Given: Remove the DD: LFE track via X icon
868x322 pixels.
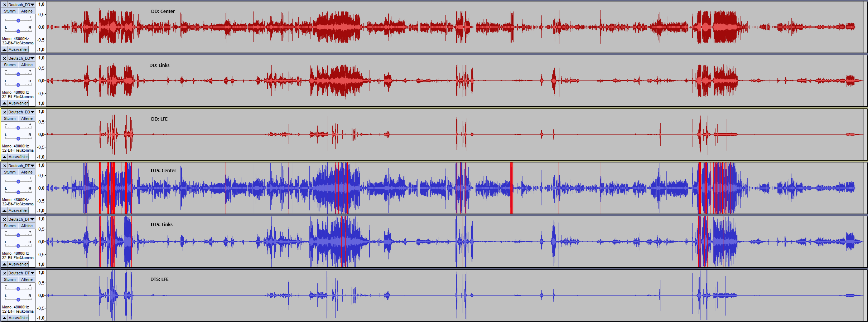Looking at the screenshot, I should [x=5, y=112].
